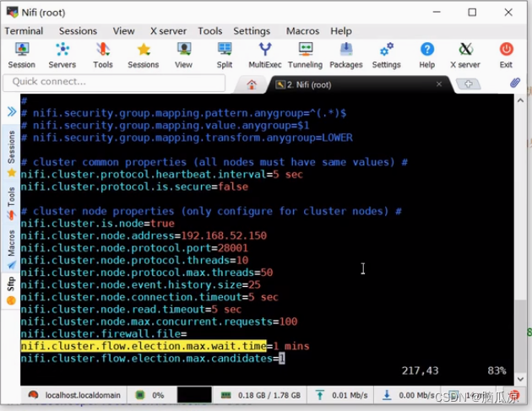Click the nifi.cluster.firewall.file= line
The width and height of the screenshot is (532, 411).
pyautogui.click(x=104, y=333)
